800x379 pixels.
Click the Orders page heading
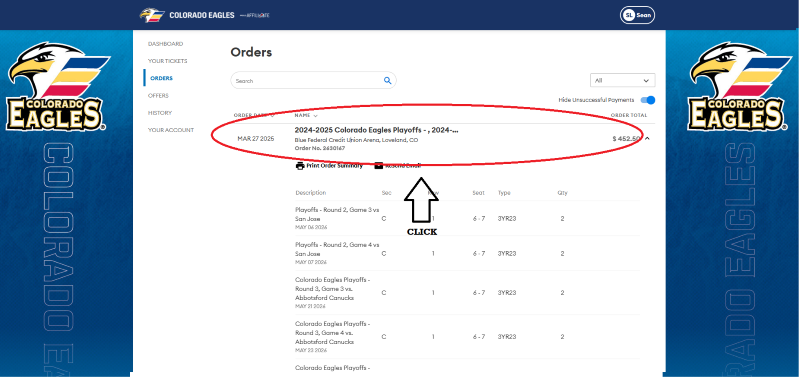pyautogui.click(x=251, y=52)
